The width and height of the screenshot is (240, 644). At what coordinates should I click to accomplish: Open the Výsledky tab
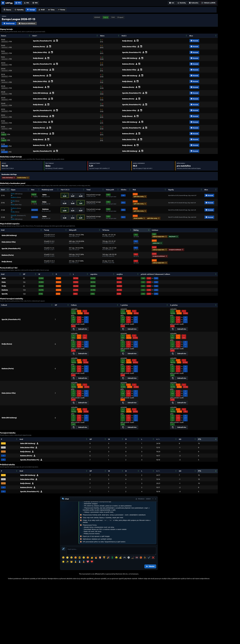[19, 10]
